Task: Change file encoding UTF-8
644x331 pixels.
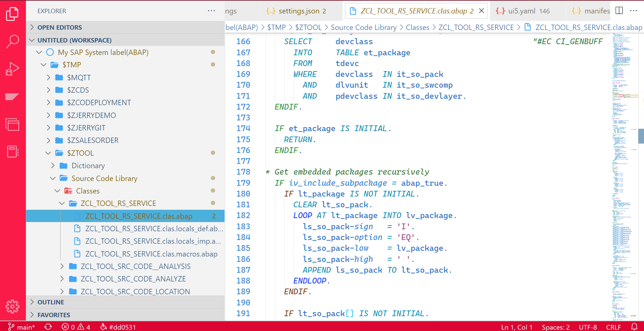Action: (x=588, y=327)
